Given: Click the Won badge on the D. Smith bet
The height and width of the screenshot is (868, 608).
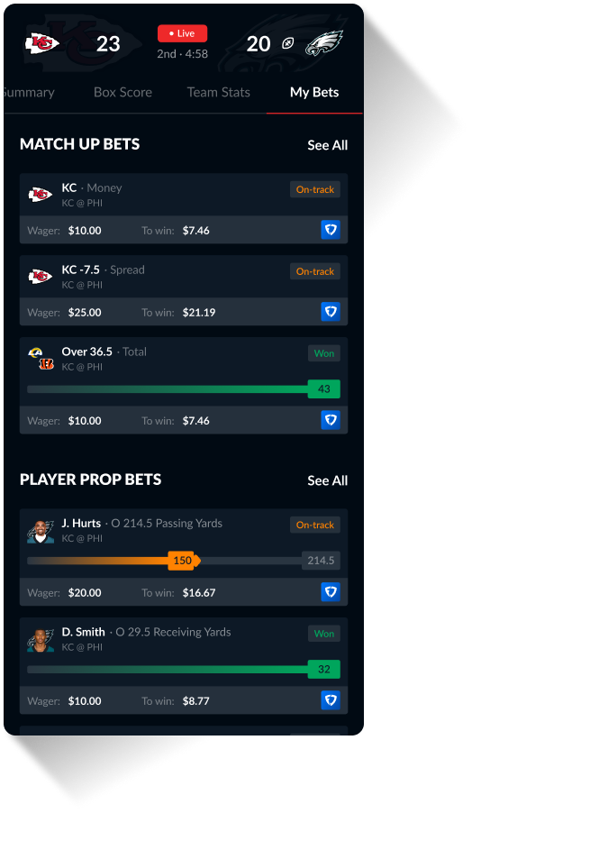Looking at the screenshot, I should point(323,634).
